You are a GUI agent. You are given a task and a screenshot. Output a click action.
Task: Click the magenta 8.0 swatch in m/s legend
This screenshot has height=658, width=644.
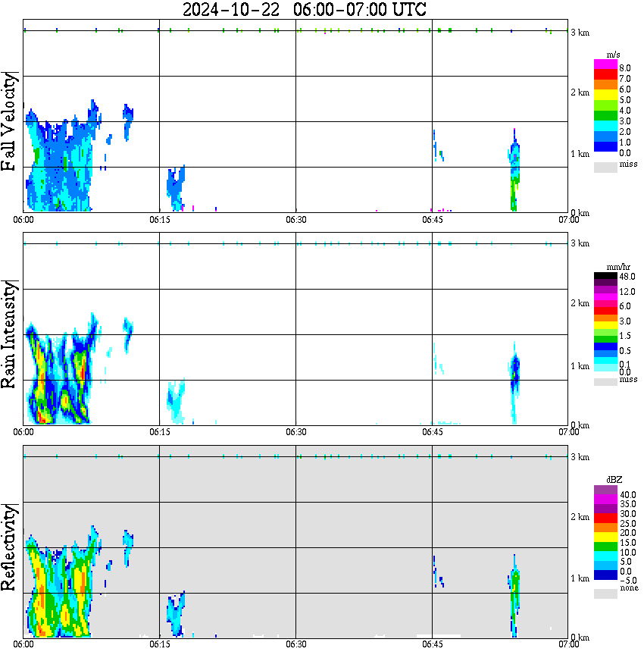coord(605,64)
